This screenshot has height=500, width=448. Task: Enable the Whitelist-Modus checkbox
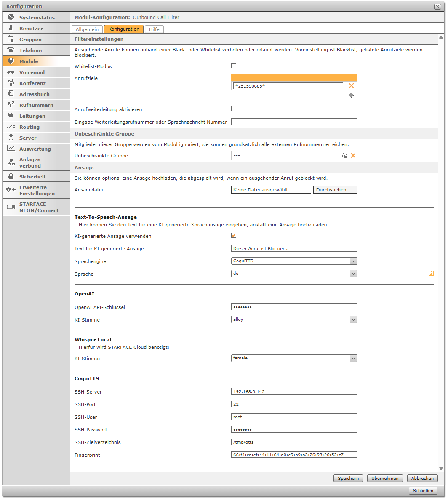(234, 66)
